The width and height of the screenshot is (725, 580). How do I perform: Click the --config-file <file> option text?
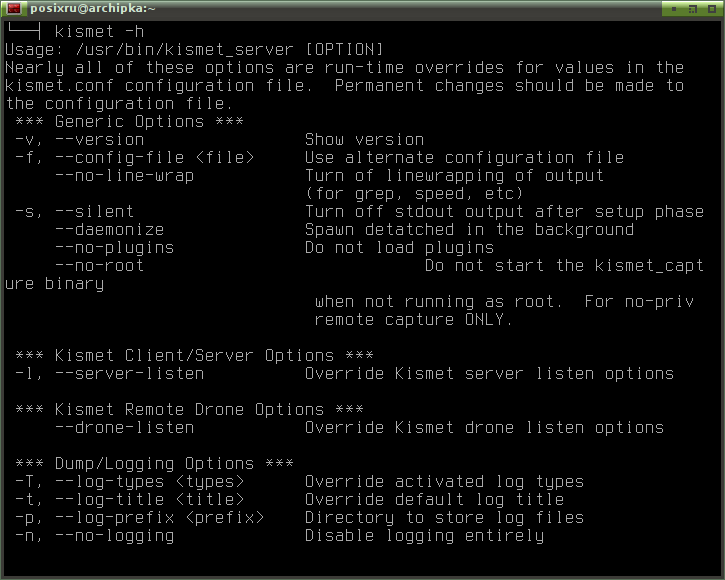[154, 158]
